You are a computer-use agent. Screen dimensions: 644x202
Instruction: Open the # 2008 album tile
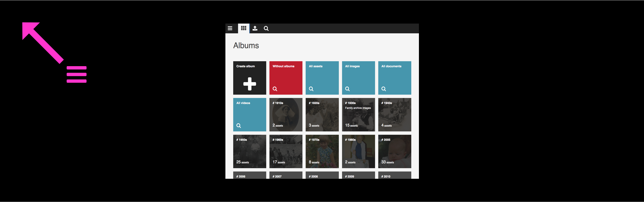322,175
